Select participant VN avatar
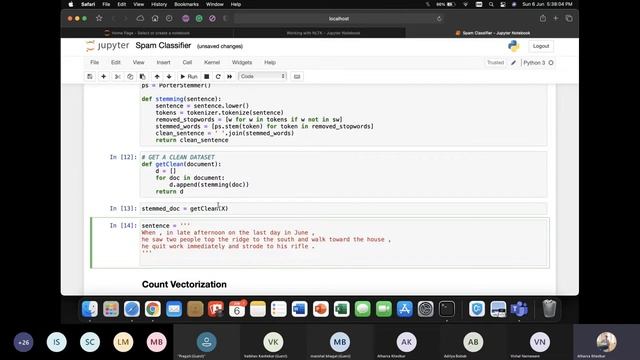The image size is (640, 360). [540, 342]
